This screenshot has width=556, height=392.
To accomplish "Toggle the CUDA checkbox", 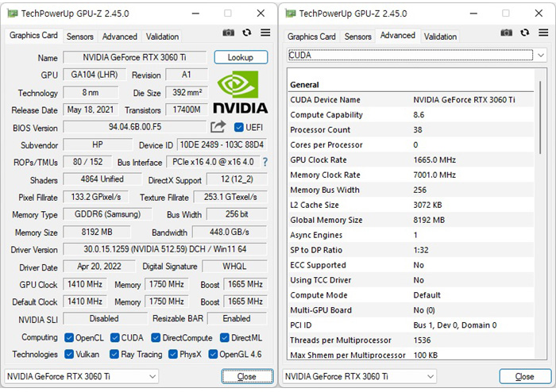I will (114, 338).
